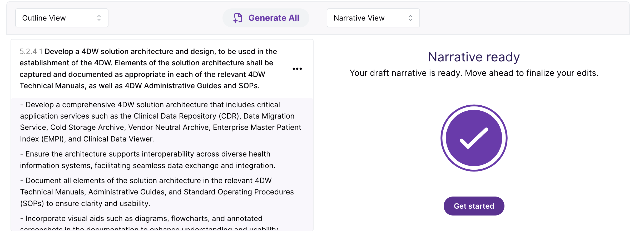Click the Narrative View up-down chevron arrows
Viewport: 644px width, 235px height.
pos(410,18)
